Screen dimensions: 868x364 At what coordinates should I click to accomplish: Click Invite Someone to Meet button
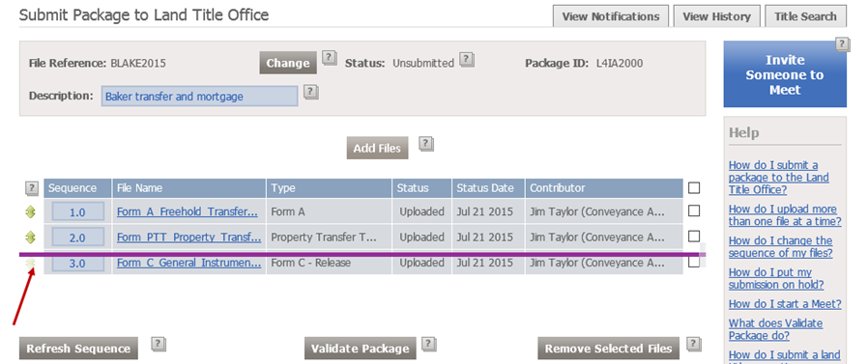(785, 74)
